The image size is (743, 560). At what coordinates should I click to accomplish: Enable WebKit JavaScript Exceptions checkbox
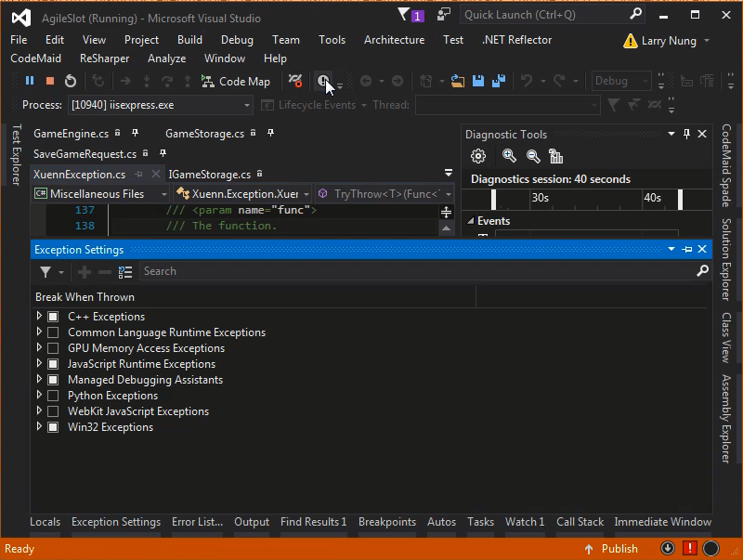click(x=53, y=411)
